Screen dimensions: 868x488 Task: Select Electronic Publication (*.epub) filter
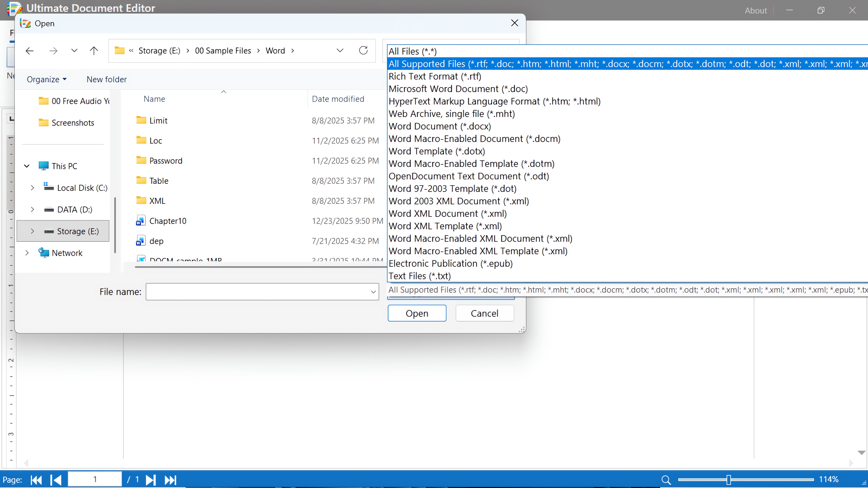(450, 263)
